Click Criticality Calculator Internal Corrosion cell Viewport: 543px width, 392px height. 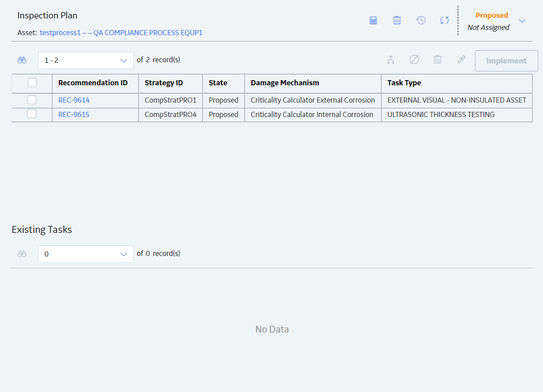pos(312,115)
